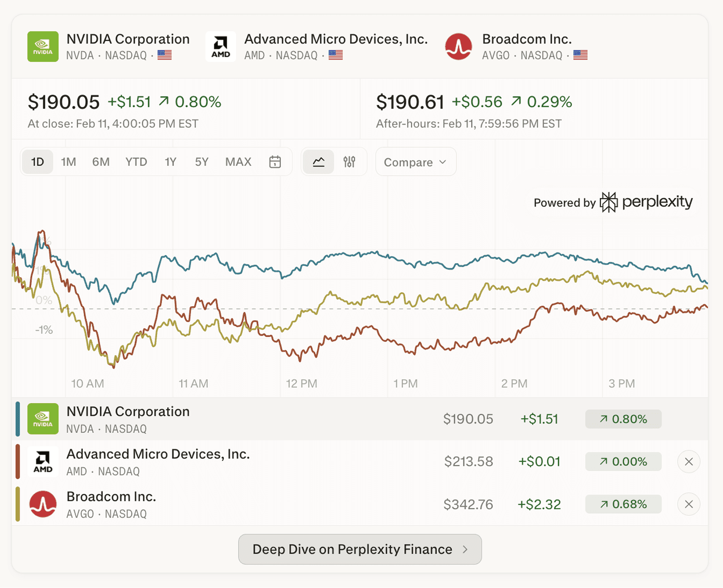Click NVIDIA Corporation title in header
The width and height of the screenshot is (723, 588).
[x=128, y=39]
